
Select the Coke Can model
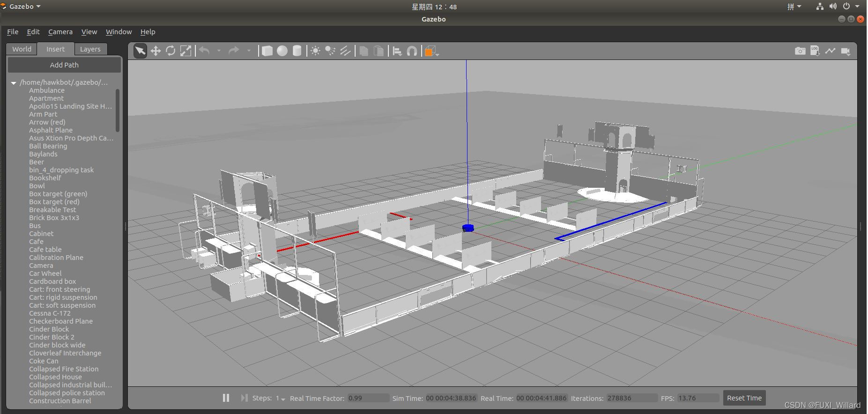[44, 361]
